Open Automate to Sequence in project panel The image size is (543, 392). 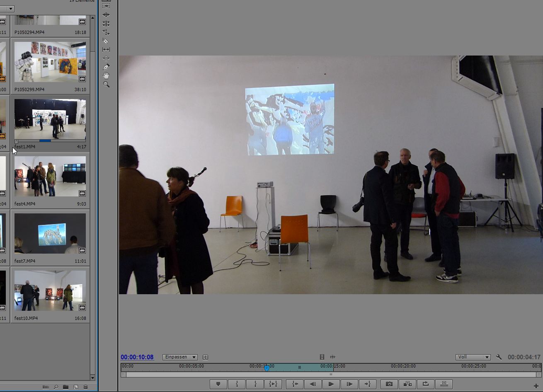point(46,387)
